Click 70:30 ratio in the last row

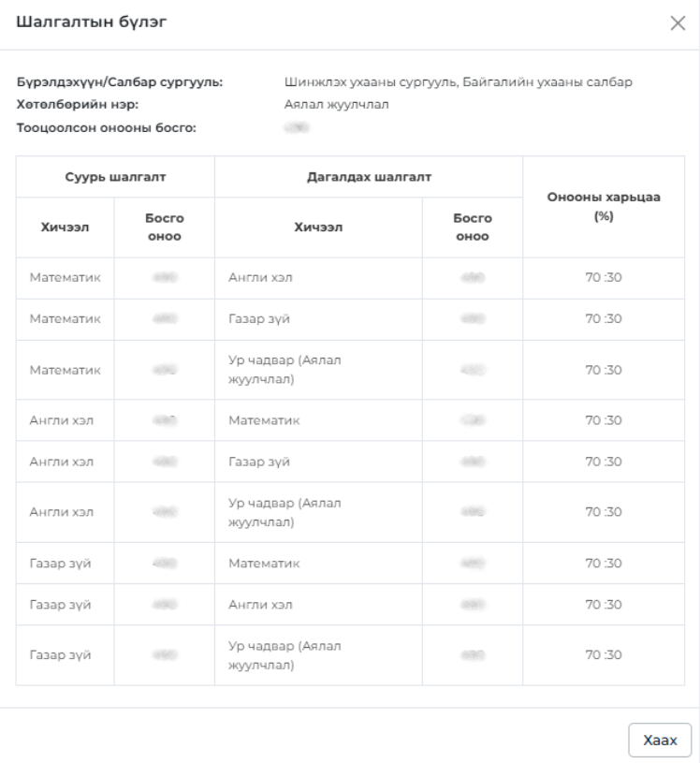(604, 655)
